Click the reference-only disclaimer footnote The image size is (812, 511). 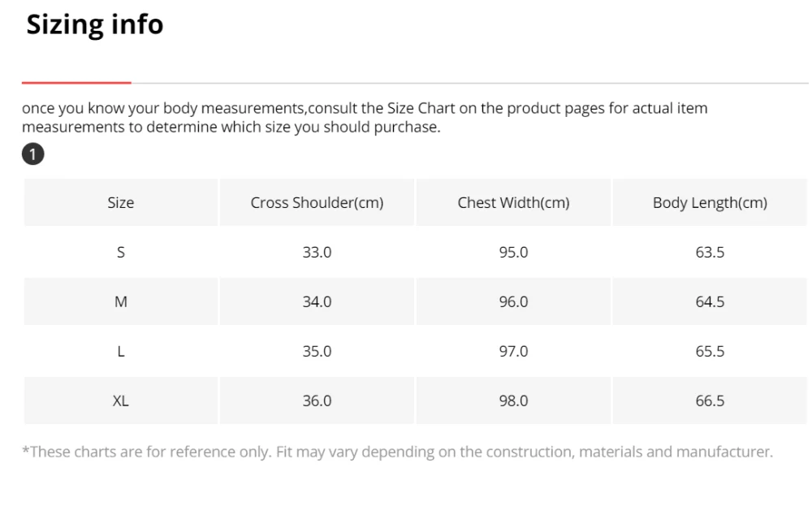coord(397,452)
